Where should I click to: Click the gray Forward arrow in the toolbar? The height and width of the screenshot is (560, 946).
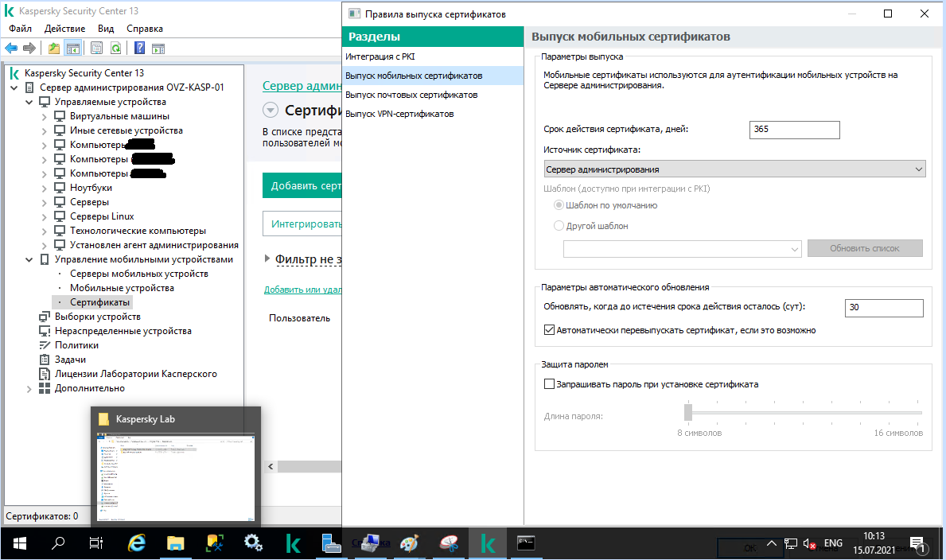29,49
